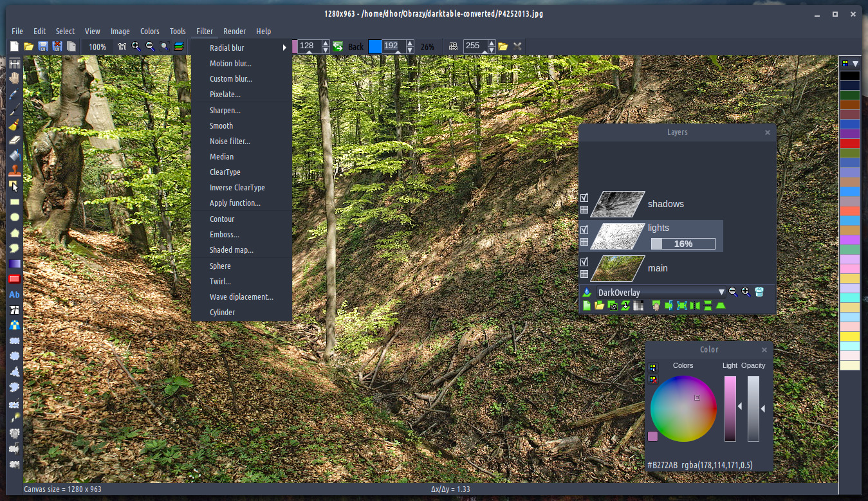Screen dimensions: 868x501
Task: Select the Hand pan tool
Action: tap(14, 78)
